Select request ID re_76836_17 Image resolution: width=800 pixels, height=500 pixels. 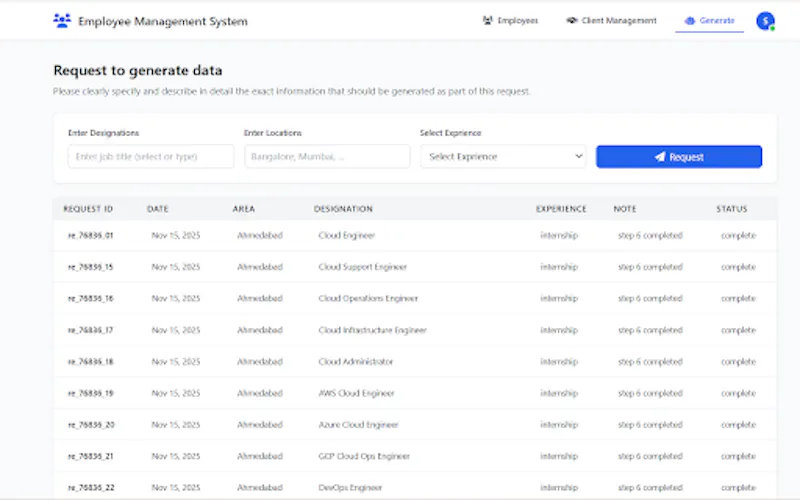click(91, 330)
